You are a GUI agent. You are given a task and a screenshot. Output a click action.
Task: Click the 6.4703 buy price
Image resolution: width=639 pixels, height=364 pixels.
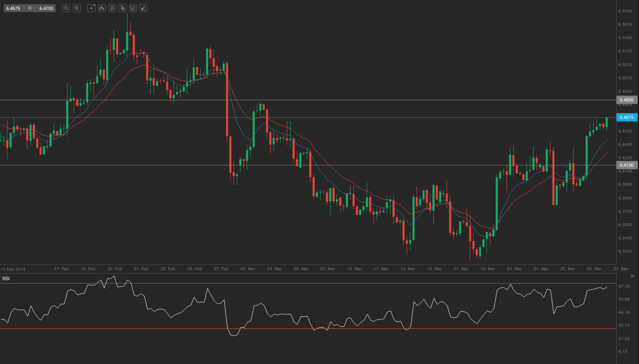click(46, 8)
